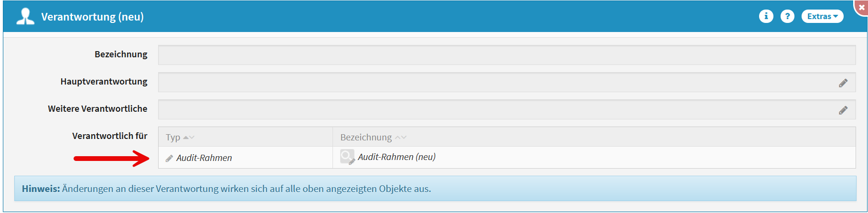Click the user icon in title bar

(x=25, y=17)
